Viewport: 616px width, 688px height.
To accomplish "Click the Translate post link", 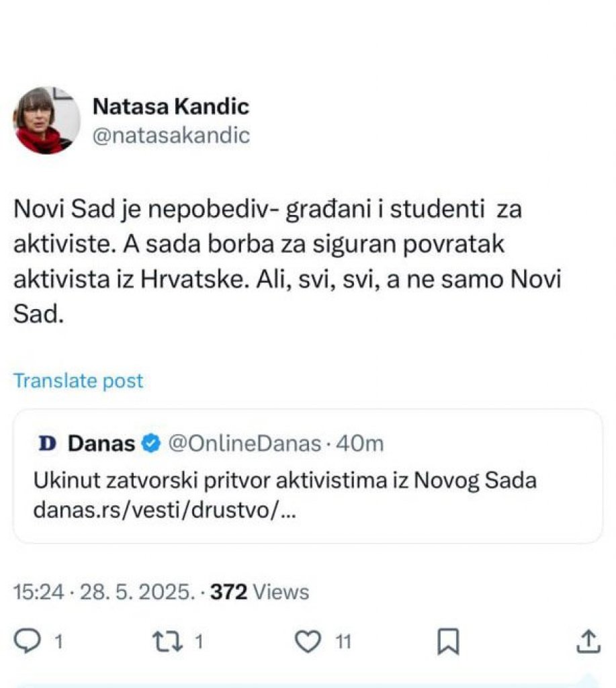I will [x=79, y=381].
